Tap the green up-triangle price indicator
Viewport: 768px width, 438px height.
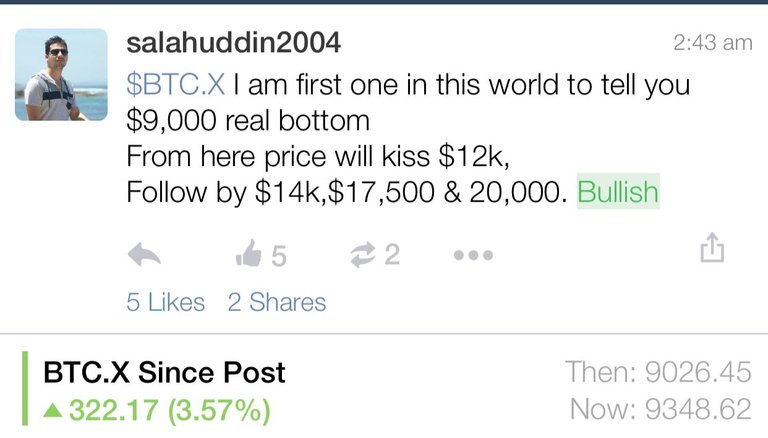pos(52,411)
